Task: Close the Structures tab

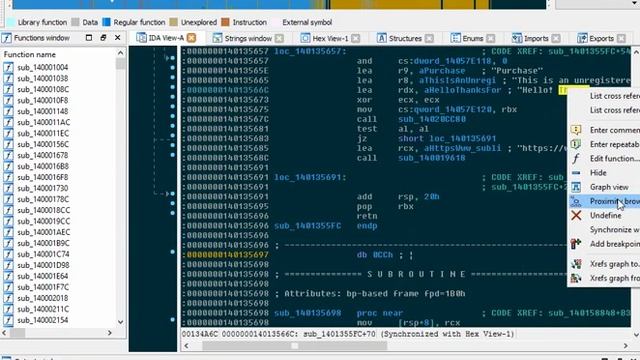Action: click(x=429, y=38)
